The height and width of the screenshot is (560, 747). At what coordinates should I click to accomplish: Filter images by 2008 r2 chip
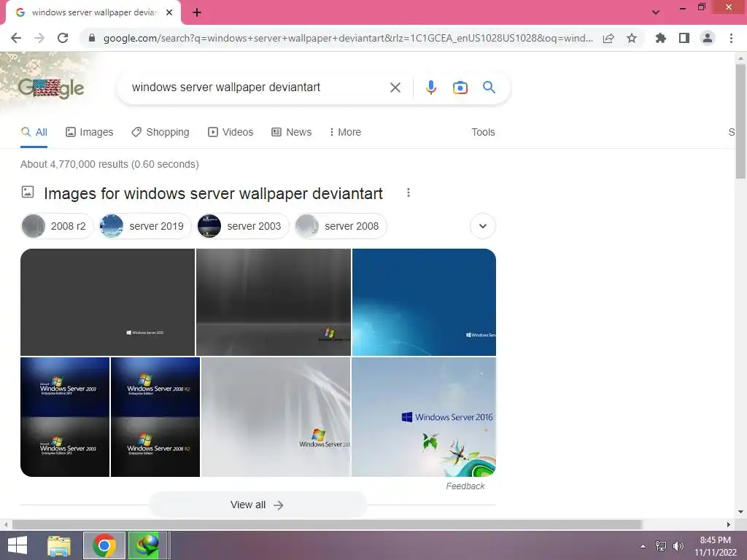coord(57,226)
